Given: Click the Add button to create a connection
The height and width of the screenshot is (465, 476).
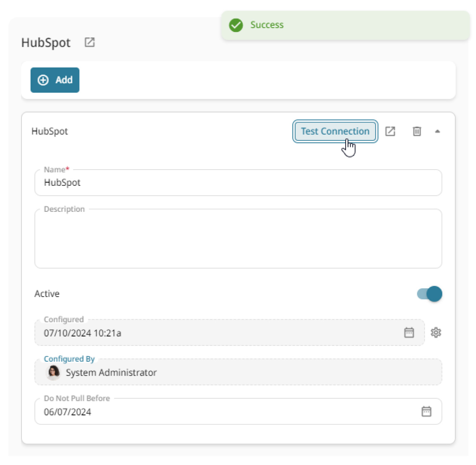Looking at the screenshot, I should (55, 80).
